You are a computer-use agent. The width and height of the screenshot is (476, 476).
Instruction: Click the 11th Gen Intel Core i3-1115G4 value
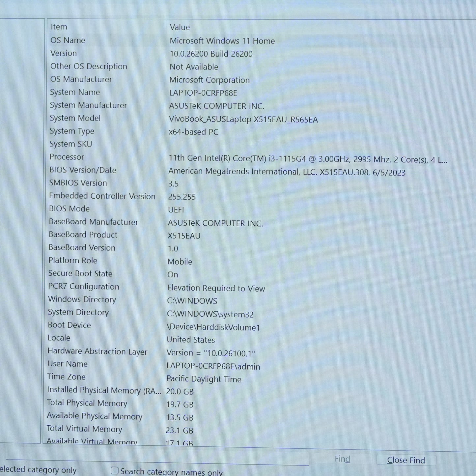(x=308, y=159)
